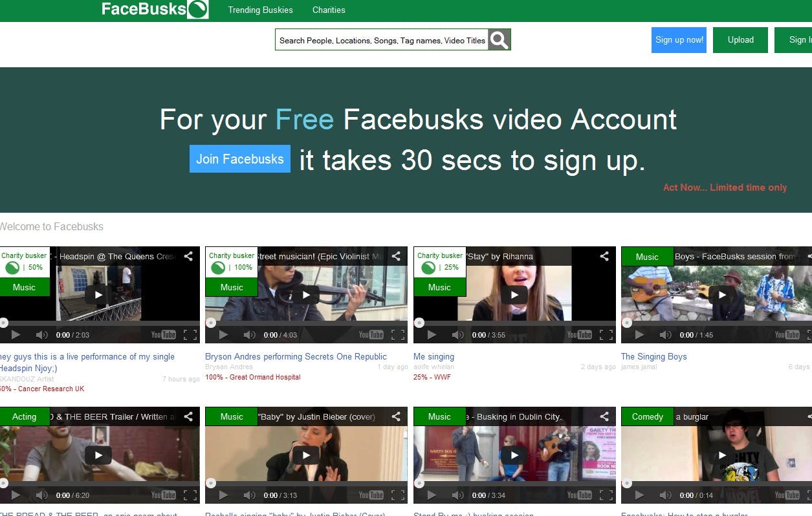Click the fullscreen icon on the Headspin video
The height and width of the screenshot is (516, 812).
click(190, 334)
